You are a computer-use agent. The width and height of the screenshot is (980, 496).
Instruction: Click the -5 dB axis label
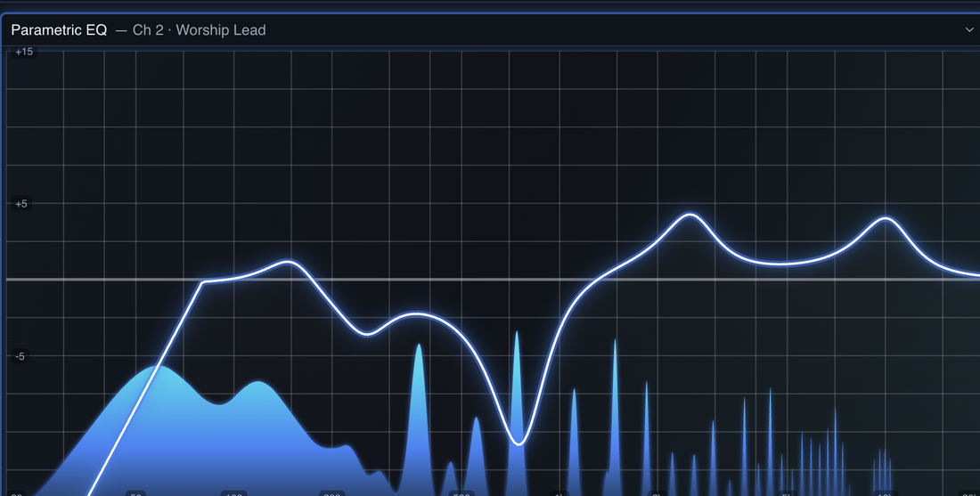(x=20, y=356)
